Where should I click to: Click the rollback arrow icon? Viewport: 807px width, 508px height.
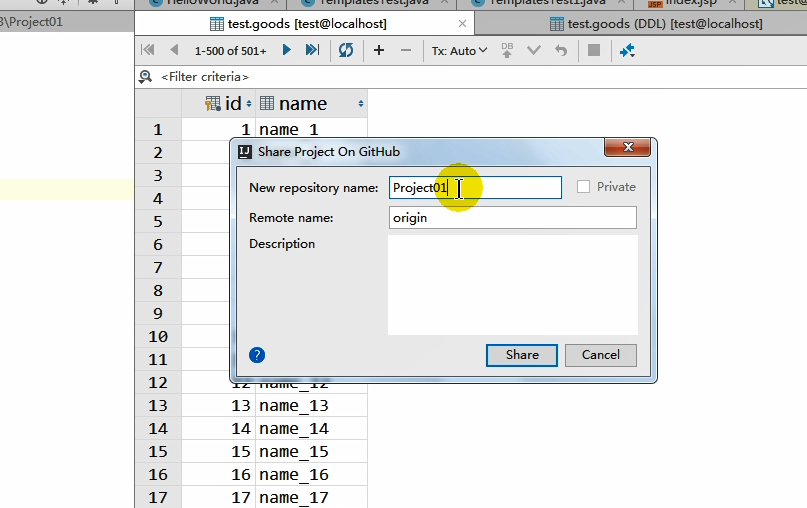(561, 50)
